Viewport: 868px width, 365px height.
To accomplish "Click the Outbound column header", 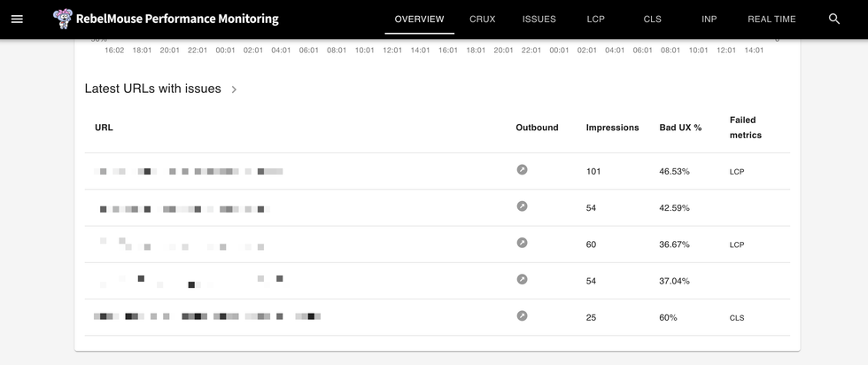I will (x=537, y=128).
